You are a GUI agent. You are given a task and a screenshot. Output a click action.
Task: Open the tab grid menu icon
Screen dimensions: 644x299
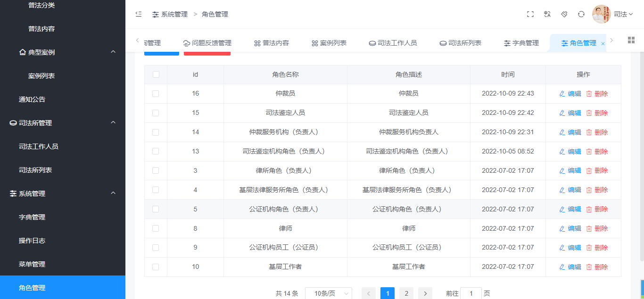(x=631, y=40)
